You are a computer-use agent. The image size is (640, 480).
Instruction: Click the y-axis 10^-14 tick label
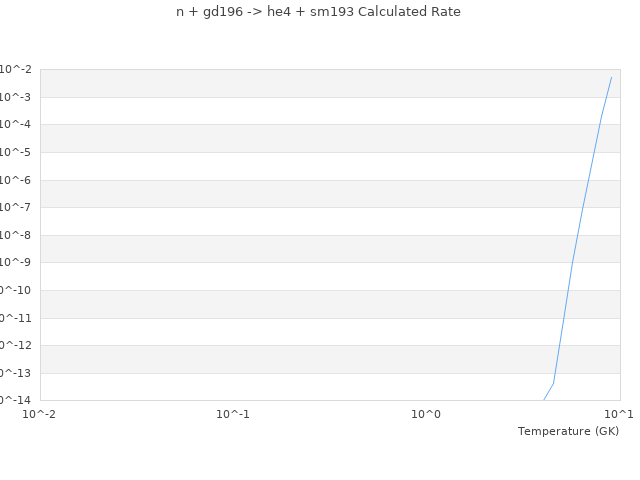14,400
